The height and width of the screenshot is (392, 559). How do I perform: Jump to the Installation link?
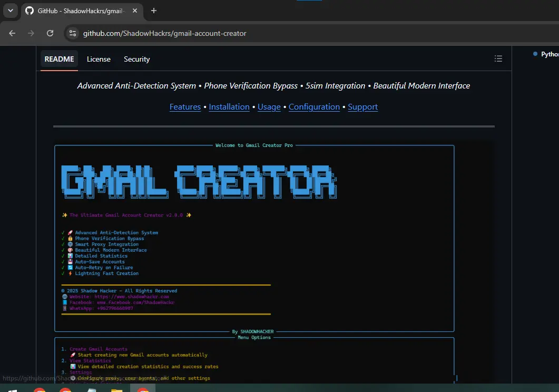click(229, 106)
